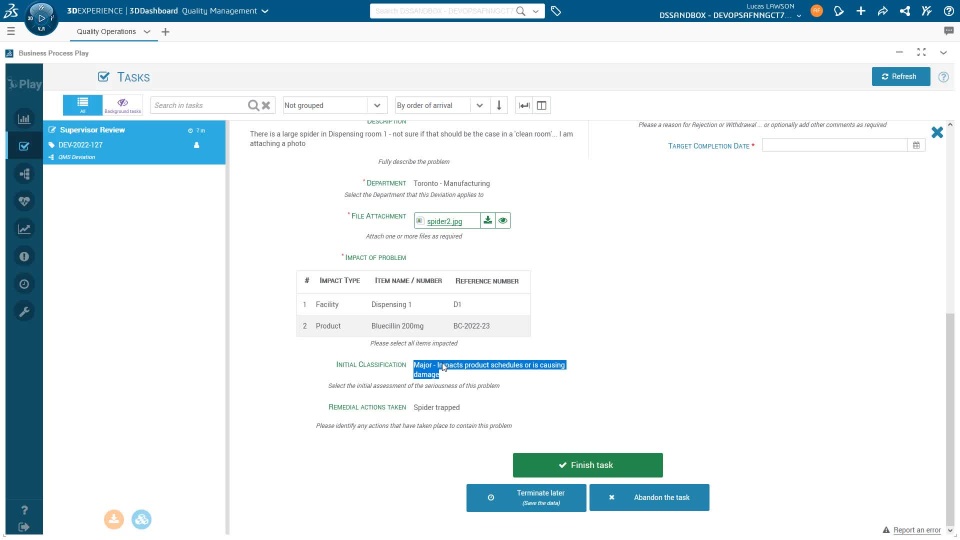The image size is (960, 540).
Task: Click the sidebar help question mark
Action: [x=24, y=510]
